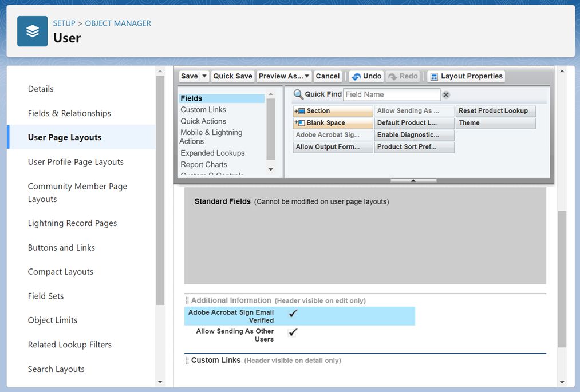The image size is (580, 392).
Task: Open the Save dropdown arrow
Action: [204, 76]
